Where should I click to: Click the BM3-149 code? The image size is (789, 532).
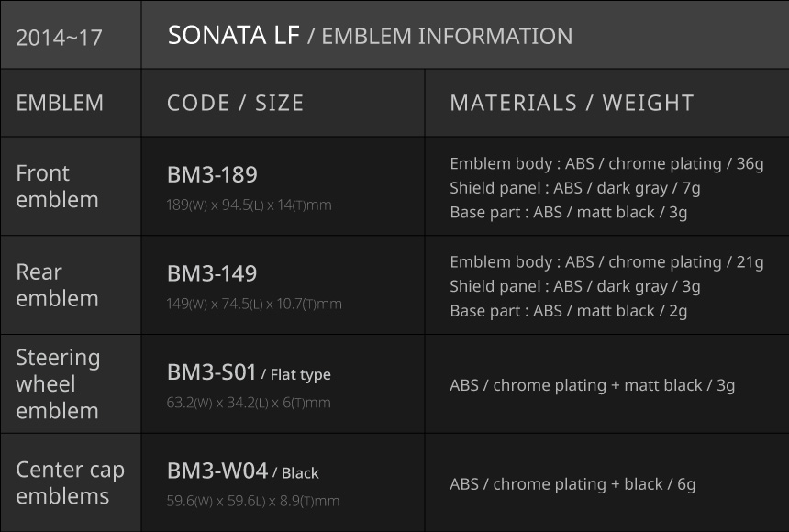tap(212, 273)
